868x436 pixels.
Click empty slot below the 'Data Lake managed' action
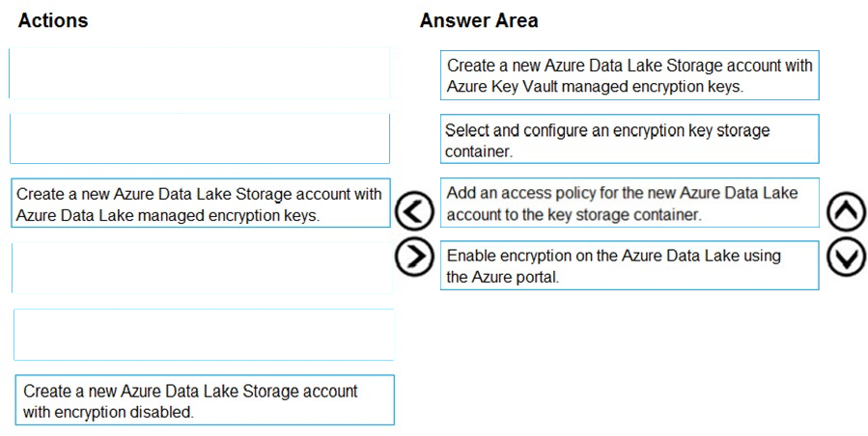coord(202,268)
